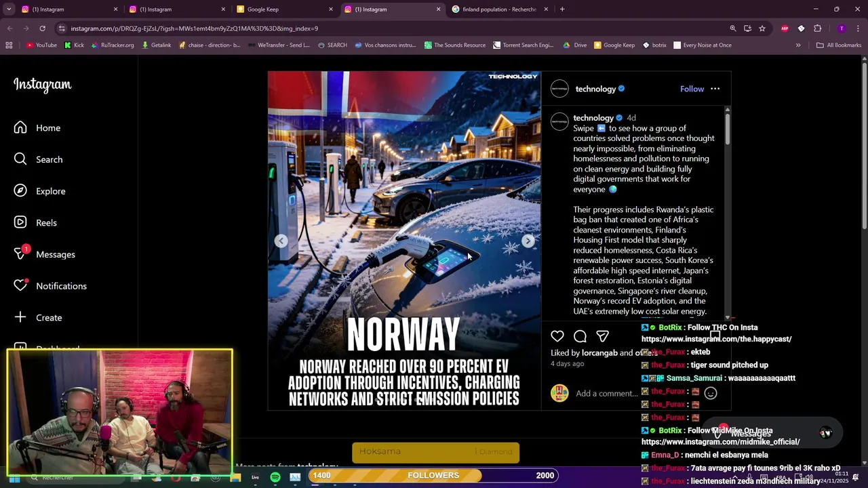The width and height of the screenshot is (868, 488).
Task: Open the Torrent Search Engine bookmark
Action: [x=523, y=45]
